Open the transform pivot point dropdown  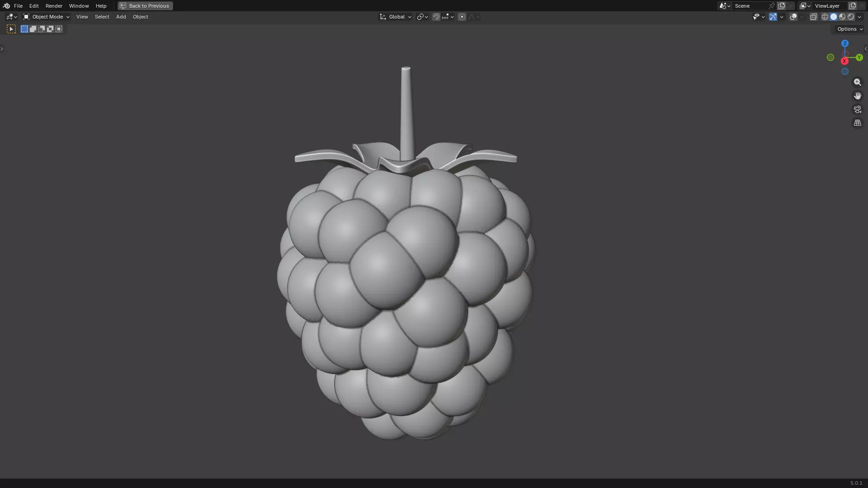(x=422, y=17)
